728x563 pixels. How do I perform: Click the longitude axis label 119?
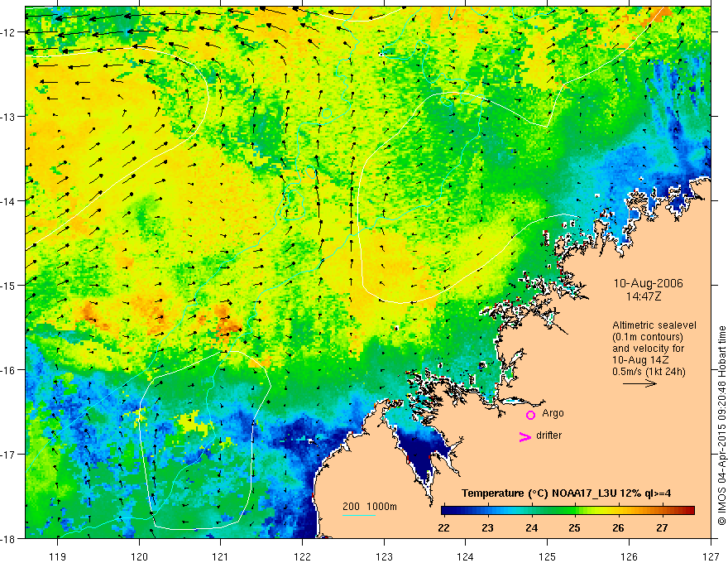tap(58, 556)
